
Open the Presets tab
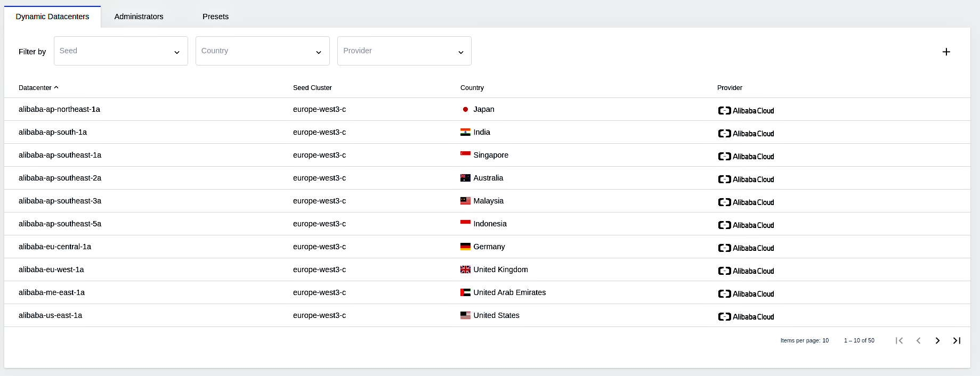215,17
